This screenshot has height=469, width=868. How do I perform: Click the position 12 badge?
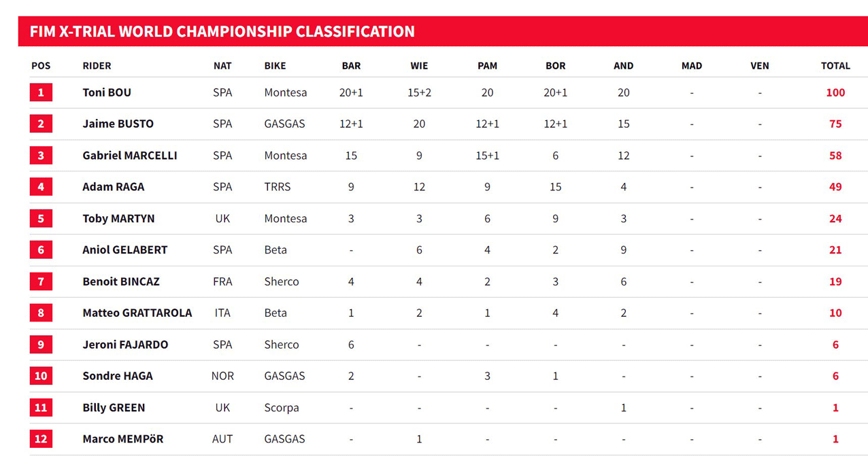(41, 438)
